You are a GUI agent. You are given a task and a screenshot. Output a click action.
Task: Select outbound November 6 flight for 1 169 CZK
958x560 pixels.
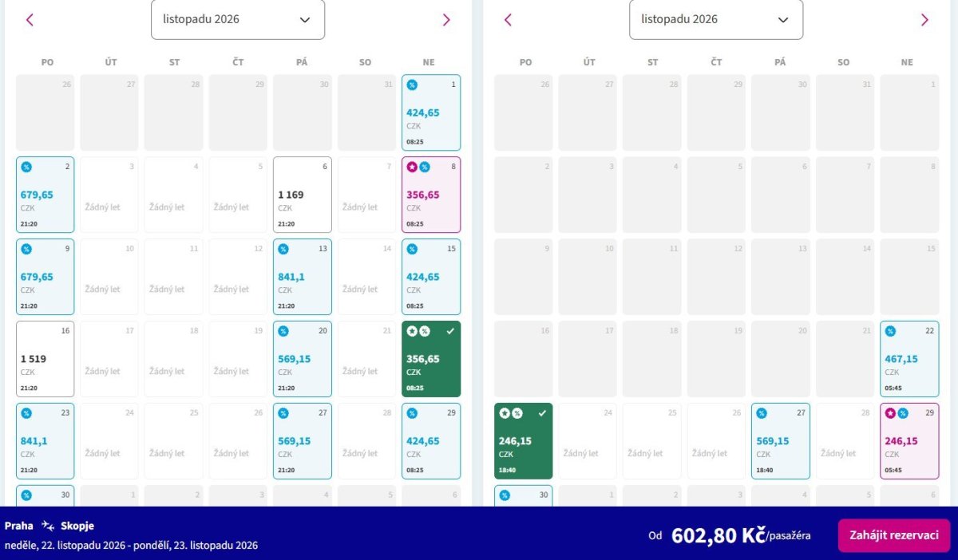click(x=303, y=195)
